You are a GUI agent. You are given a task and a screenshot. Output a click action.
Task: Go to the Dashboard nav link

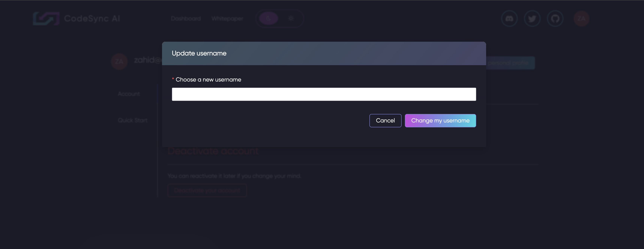pyautogui.click(x=186, y=19)
